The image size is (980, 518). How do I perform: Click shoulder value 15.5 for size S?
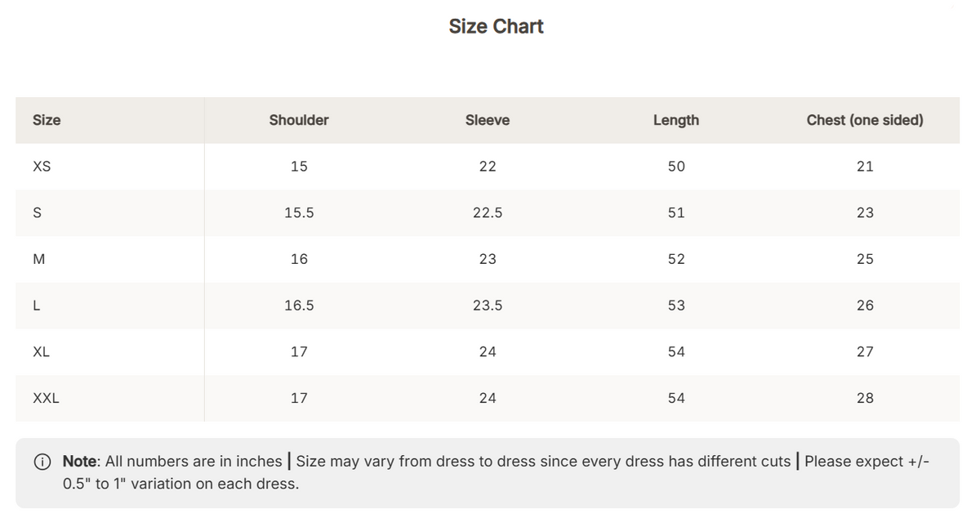pyautogui.click(x=299, y=213)
